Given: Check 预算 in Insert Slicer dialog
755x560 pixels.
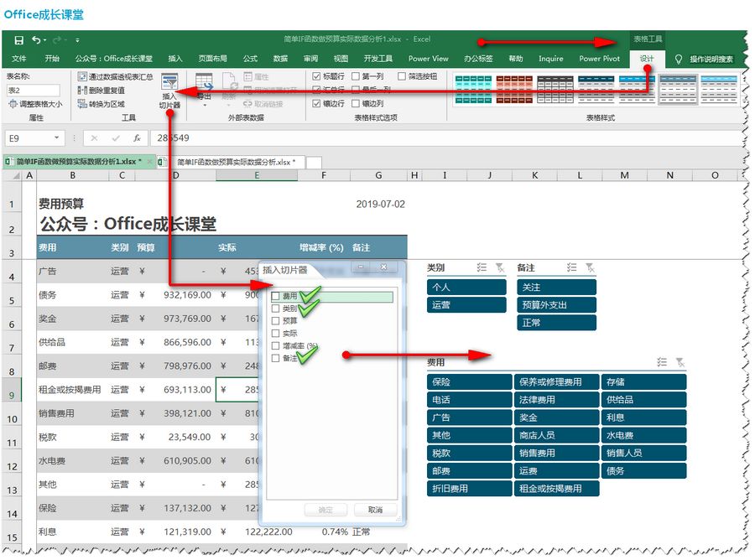Looking at the screenshot, I should point(275,321).
